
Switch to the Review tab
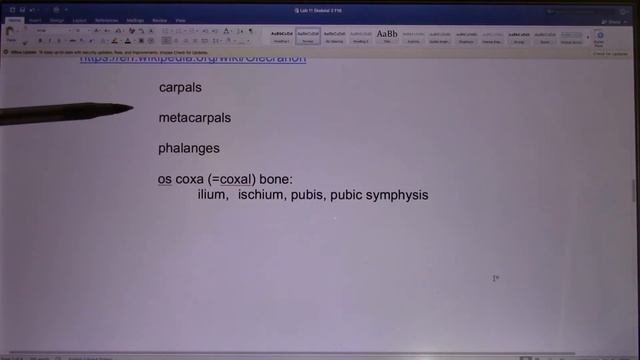[x=160, y=20]
